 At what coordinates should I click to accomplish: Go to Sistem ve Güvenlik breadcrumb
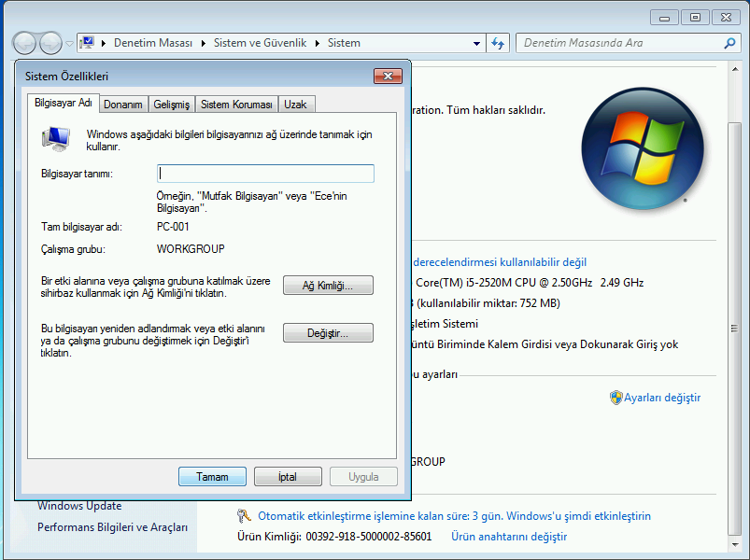click(x=261, y=43)
